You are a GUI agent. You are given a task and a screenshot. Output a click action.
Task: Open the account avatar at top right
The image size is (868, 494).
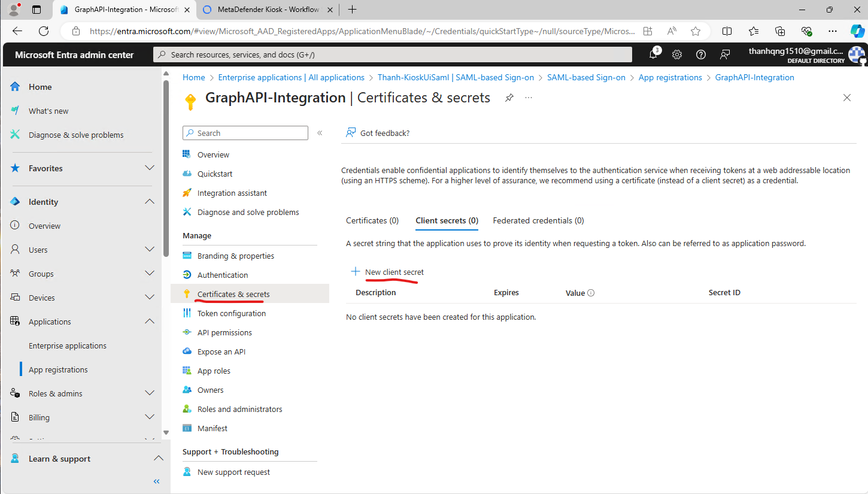[857, 54]
